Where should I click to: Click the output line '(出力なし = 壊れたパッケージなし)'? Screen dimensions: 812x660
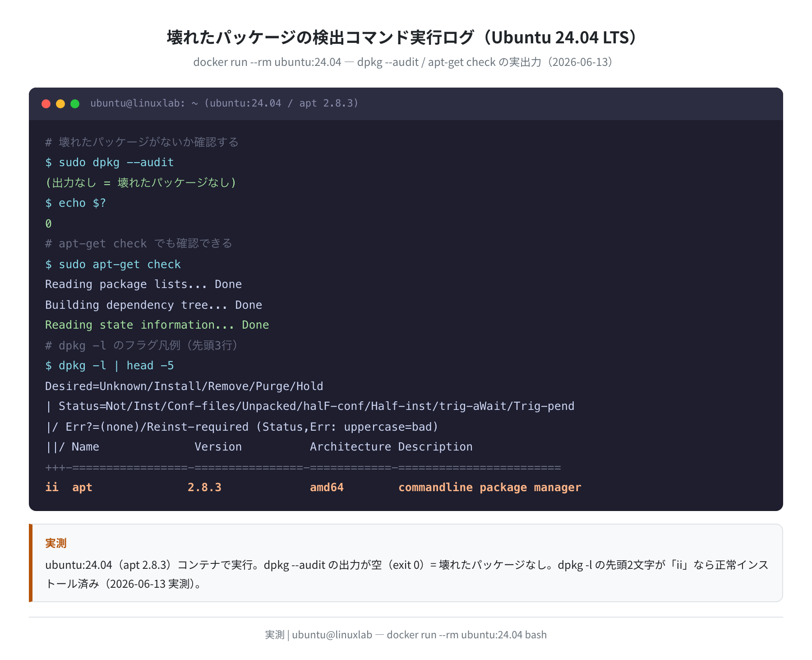pyautogui.click(x=141, y=183)
